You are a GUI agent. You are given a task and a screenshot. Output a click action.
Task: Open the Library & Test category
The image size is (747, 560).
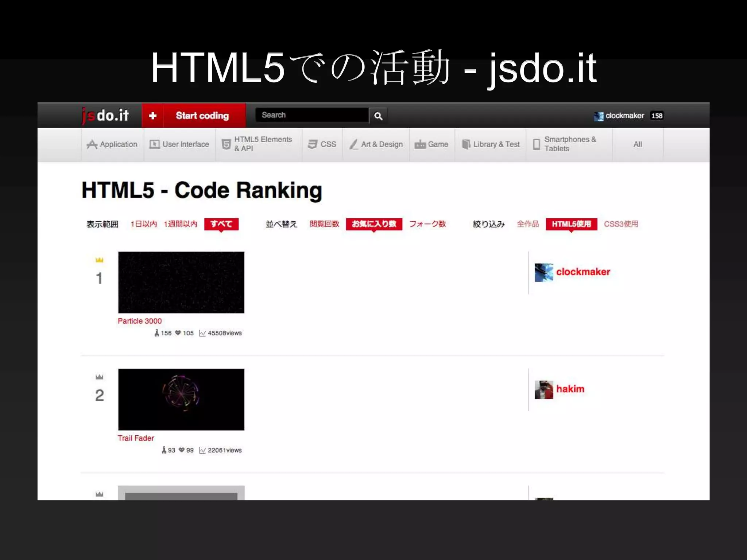tap(491, 144)
